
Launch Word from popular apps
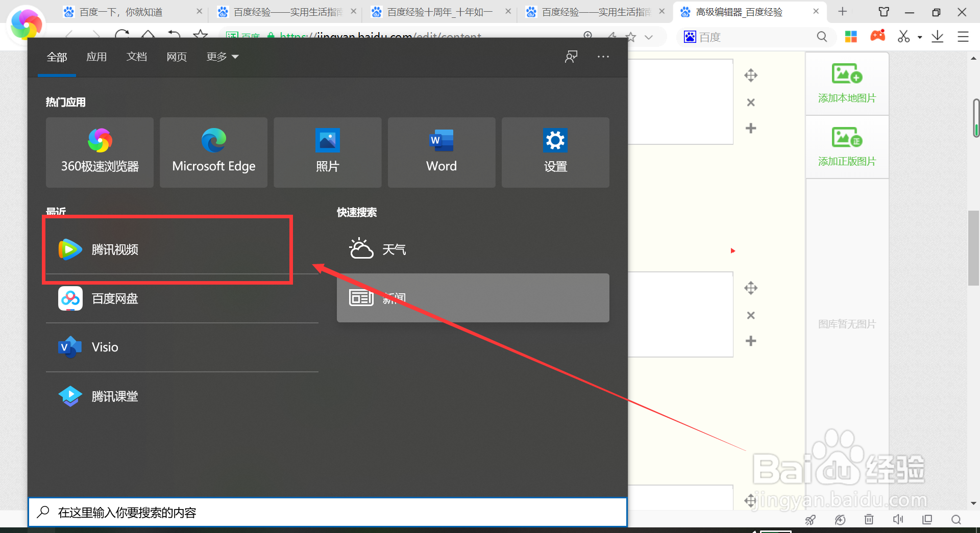click(442, 153)
